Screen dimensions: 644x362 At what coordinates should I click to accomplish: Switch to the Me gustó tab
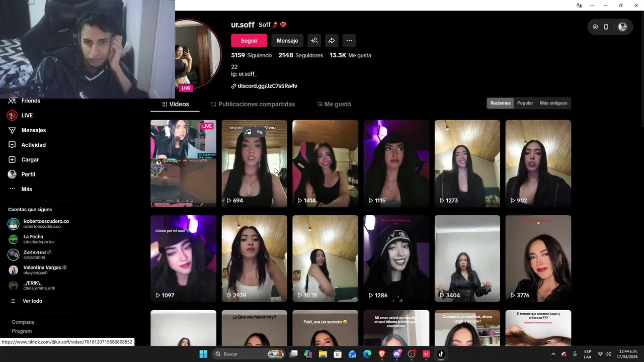[334, 104]
